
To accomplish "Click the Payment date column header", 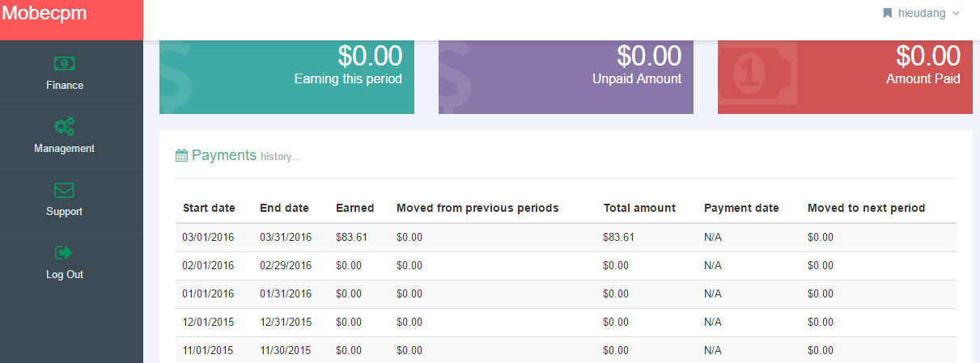I will [741, 208].
